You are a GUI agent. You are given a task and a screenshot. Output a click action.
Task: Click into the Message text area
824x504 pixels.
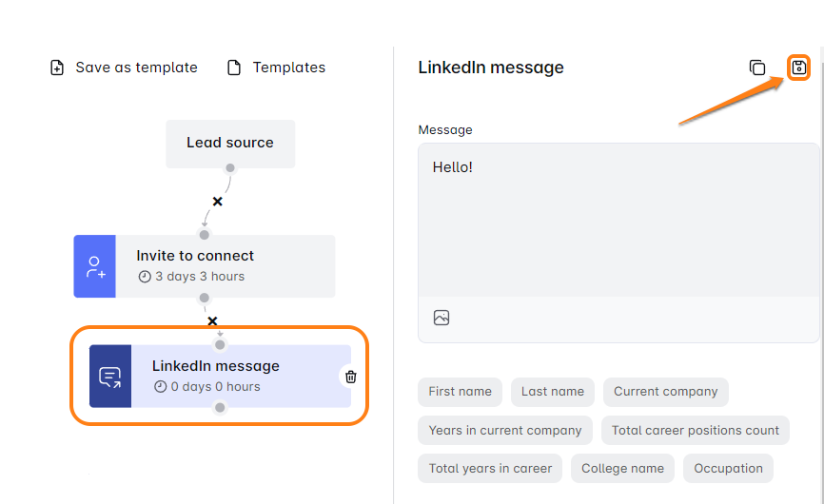click(x=618, y=219)
